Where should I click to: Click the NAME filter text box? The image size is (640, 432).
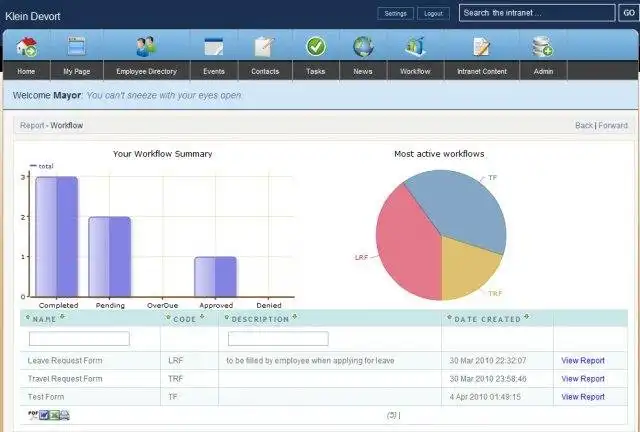pyautogui.click(x=79, y=338)
